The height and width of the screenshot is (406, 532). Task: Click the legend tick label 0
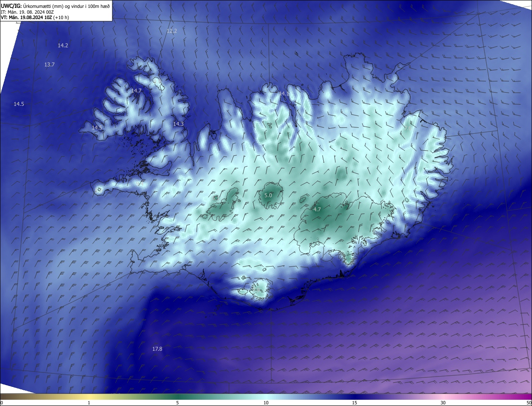coord(2,403)
